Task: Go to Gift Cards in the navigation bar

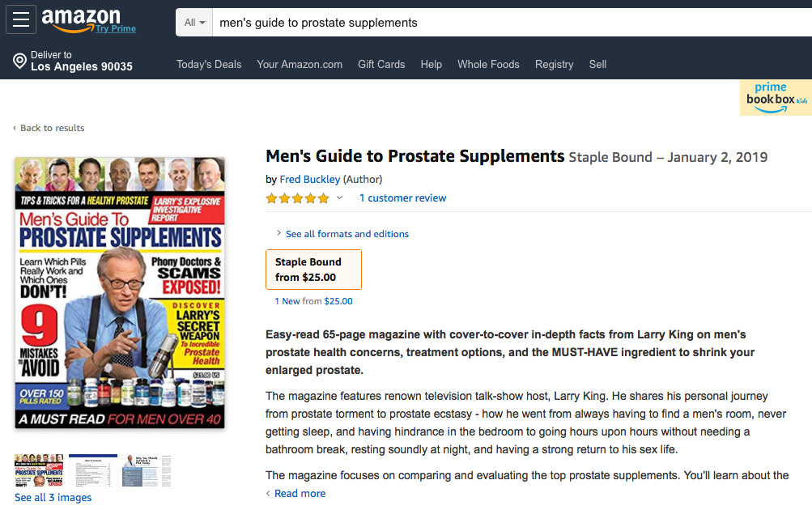Action: 381,64
